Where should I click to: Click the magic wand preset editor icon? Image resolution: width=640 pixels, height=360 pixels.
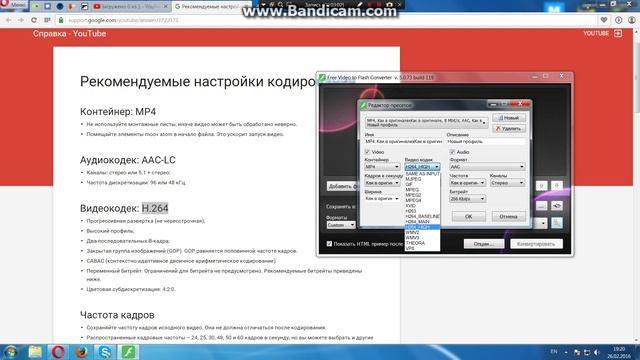pyautogui.click(x=557, y=223)
